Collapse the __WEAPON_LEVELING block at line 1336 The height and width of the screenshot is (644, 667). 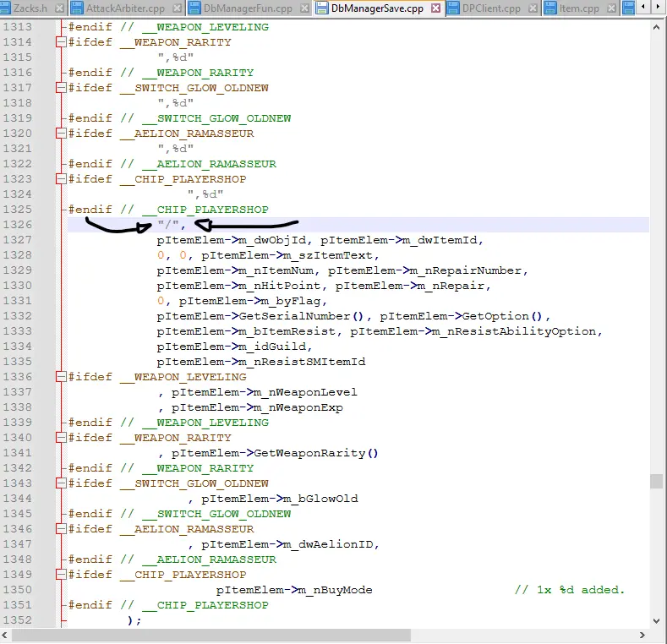tap(61, 376)
